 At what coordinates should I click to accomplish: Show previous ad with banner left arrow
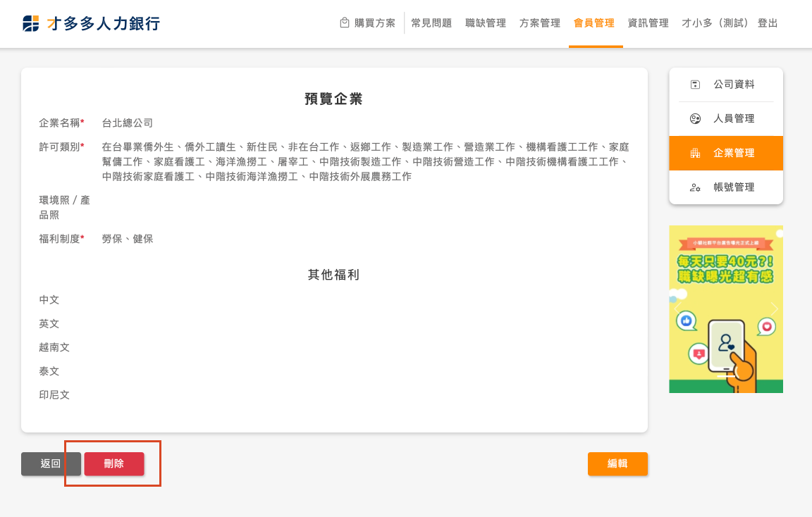[676, 309]
